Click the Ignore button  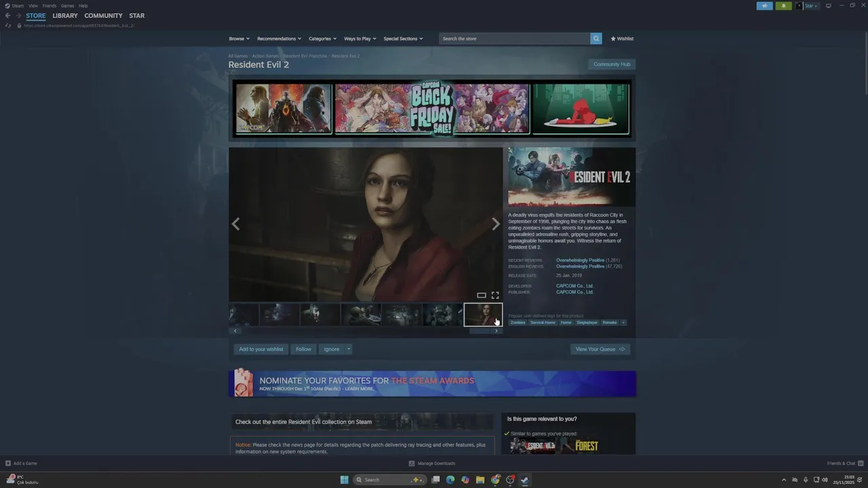pyautogui.click(x=332, y=349)
